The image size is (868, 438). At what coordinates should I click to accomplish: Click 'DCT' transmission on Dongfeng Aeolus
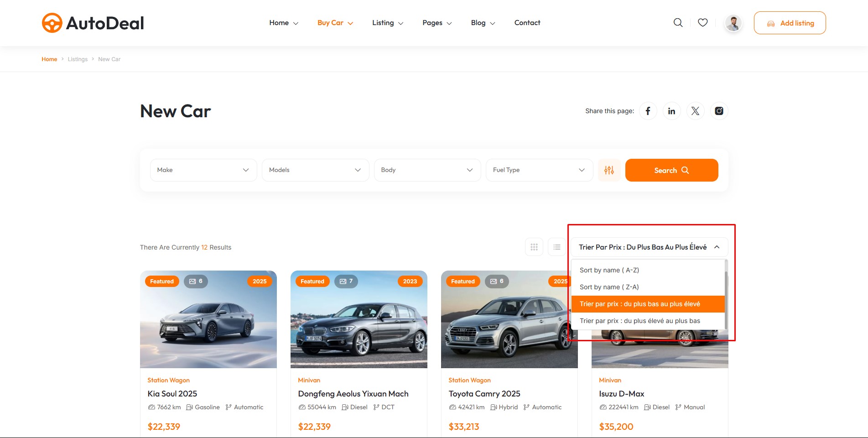(384, 407)
